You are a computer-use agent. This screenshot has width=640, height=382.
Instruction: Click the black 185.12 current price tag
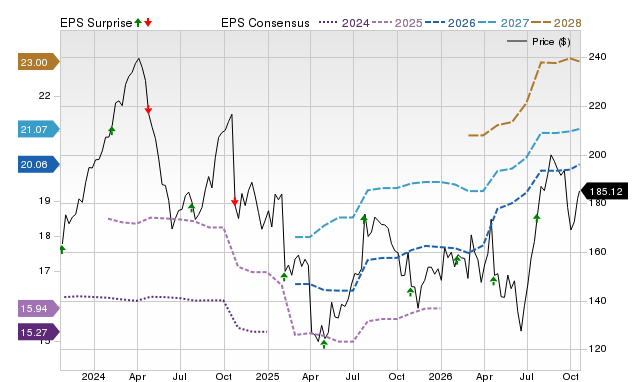pyautogui.click(x=604, y=191)
